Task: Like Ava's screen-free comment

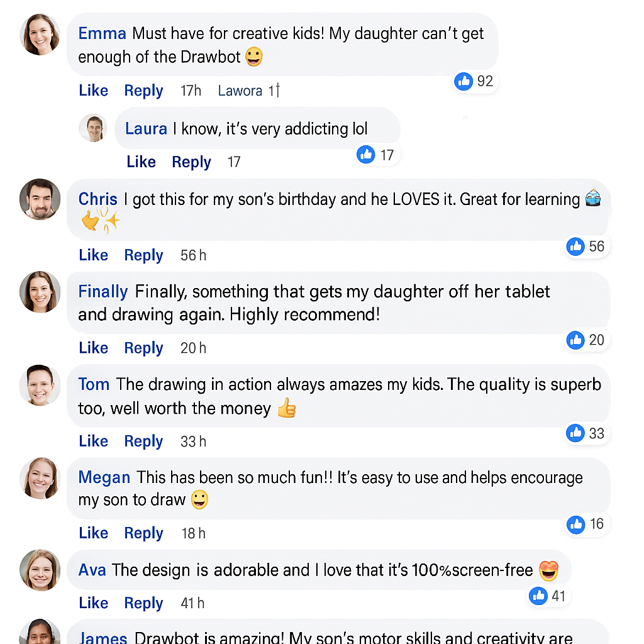Action: [94, 603]
